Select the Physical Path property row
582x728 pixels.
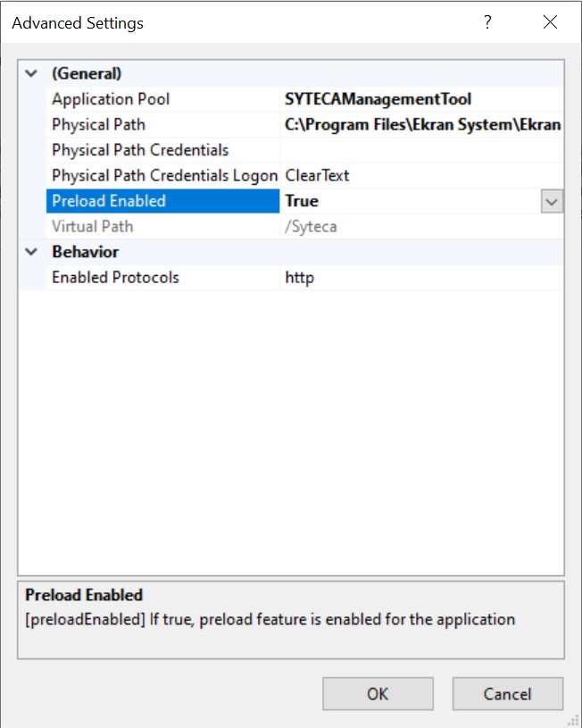98,125
